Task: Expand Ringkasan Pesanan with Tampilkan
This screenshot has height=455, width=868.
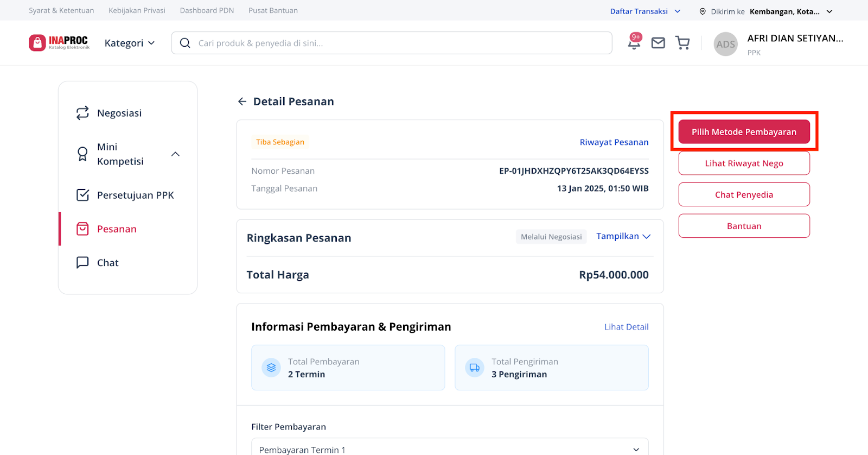Action: pyautogui.click(x=623, y=236)
